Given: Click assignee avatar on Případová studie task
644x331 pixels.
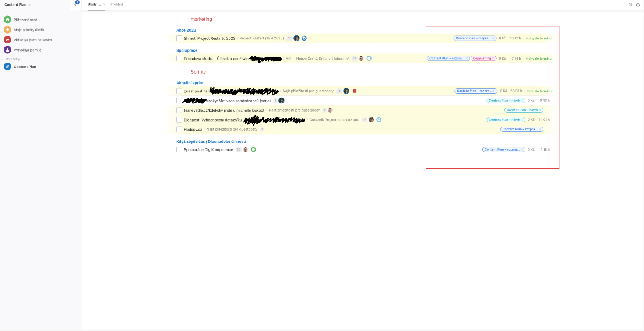Looking at the screenshot, I should point(361,59).
